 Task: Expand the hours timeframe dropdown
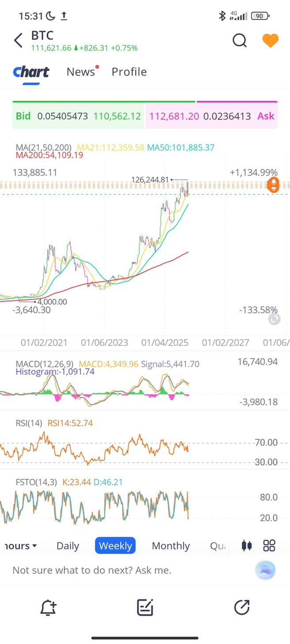(20, 546)
